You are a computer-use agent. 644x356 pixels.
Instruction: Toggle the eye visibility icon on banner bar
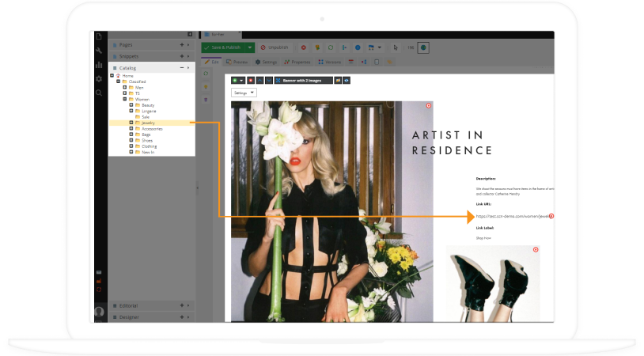347,80
